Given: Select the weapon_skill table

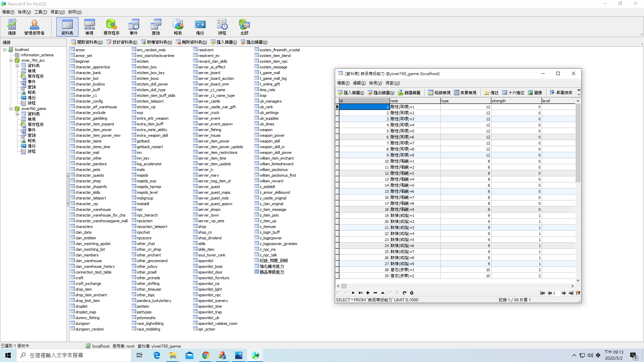Looking at the screenshot, I should (x=269, y=141).
